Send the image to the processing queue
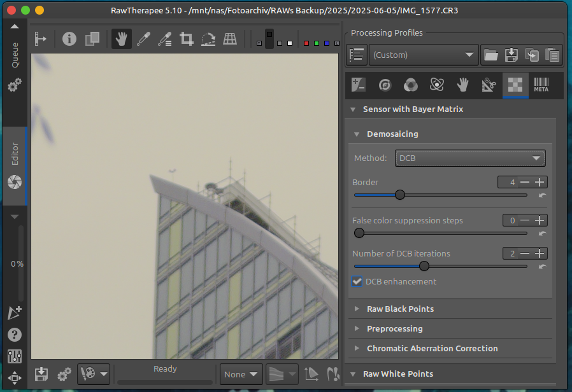This screenshot has width=572, height=392. click(x=64, y=374)
